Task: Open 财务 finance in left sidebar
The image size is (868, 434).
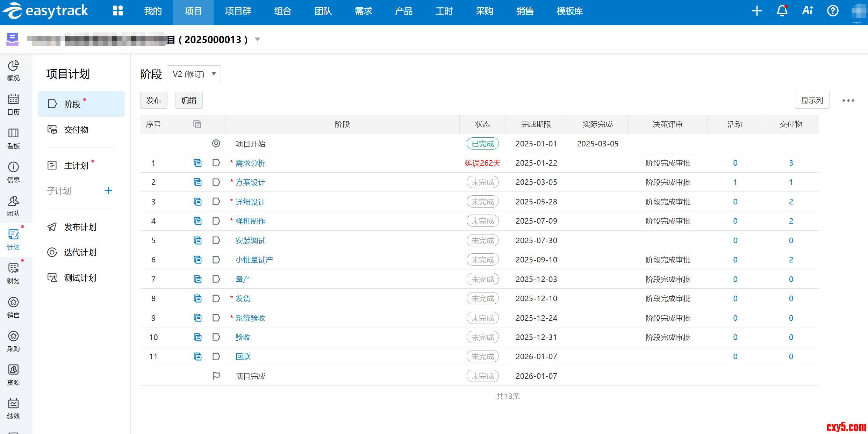Action: [x=13, y=274]
